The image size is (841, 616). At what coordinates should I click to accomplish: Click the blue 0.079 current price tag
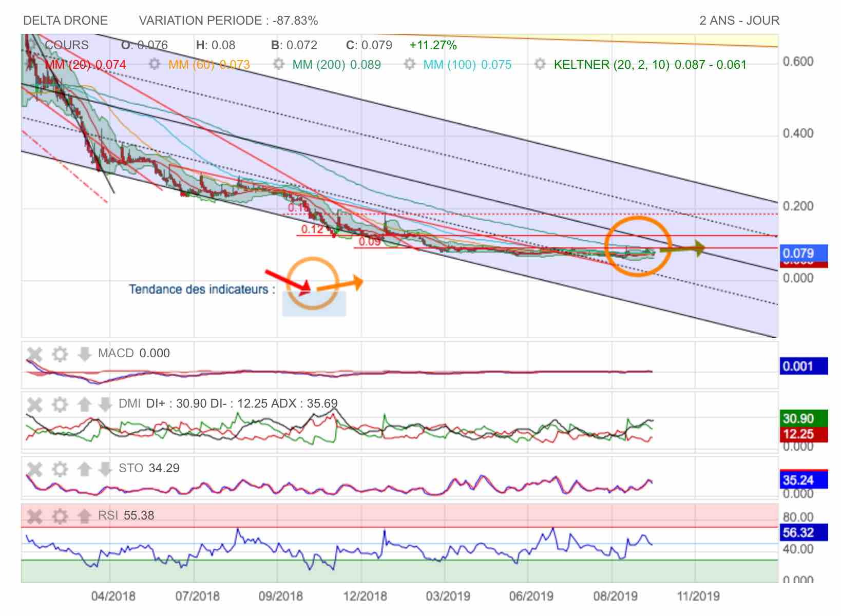point(804,253)
